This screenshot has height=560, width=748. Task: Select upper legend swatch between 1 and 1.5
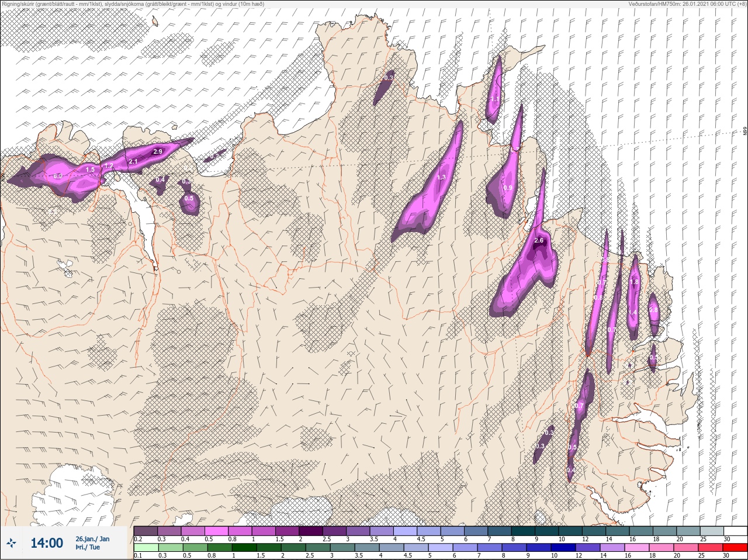(x=264, y=531)
